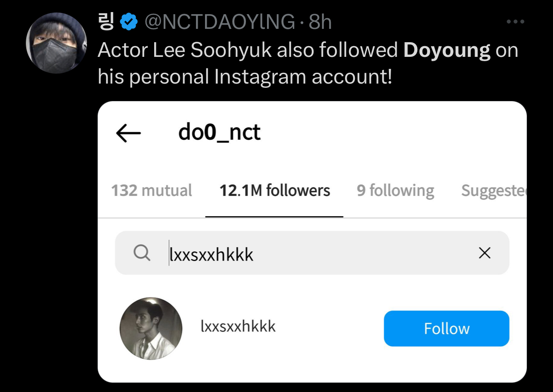The width and height of the screenshot is (553, 392).
Task: Open the 9 following tab
Action: click(x=395, y=190)
